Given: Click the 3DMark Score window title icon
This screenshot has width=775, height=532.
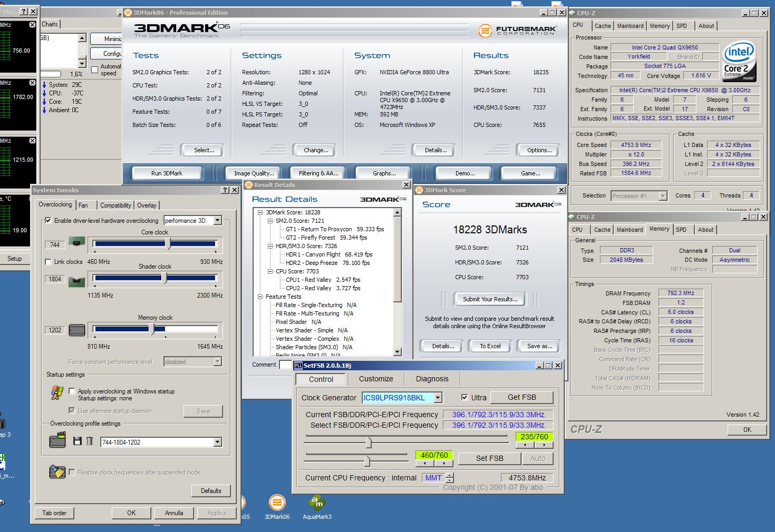Looking at the screenshot, I should [x=420, y=190].
